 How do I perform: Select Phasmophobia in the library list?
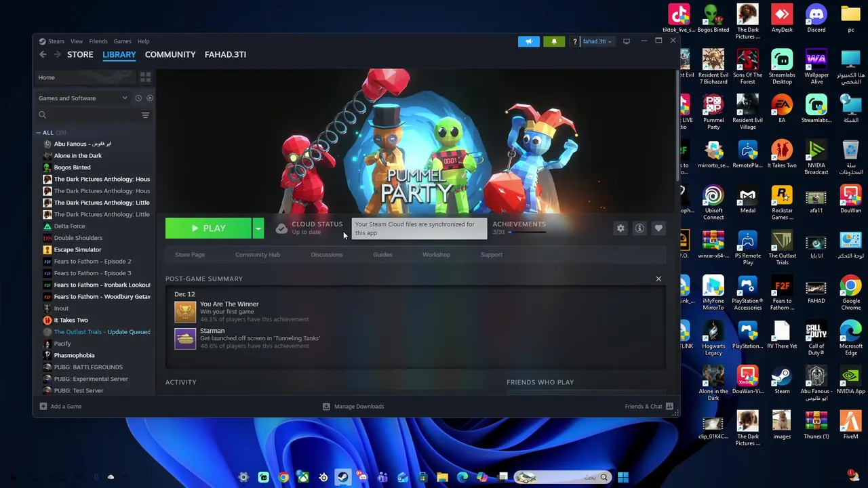(x=74, y=355)
